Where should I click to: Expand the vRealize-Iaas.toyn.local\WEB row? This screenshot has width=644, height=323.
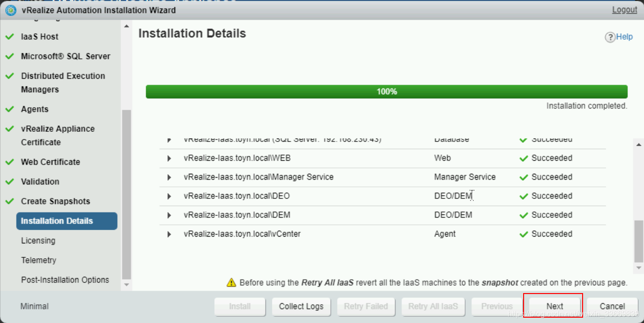[x=169, y=158]
